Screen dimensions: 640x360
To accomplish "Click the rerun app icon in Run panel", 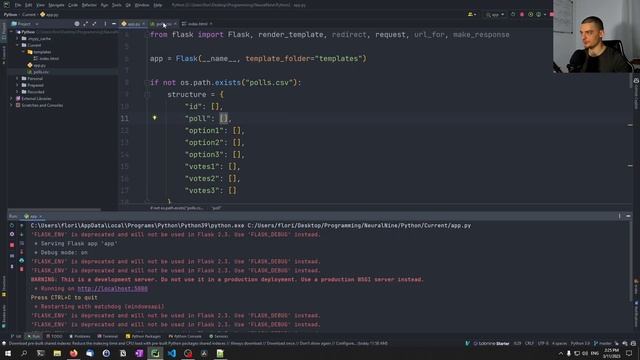I will tap(12, 225).
